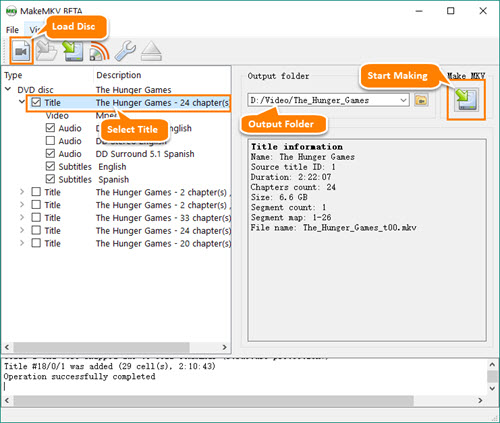Maximize the MakeMKV window
The height and width of the screenshot is (423, 500).
coord(450,11)
